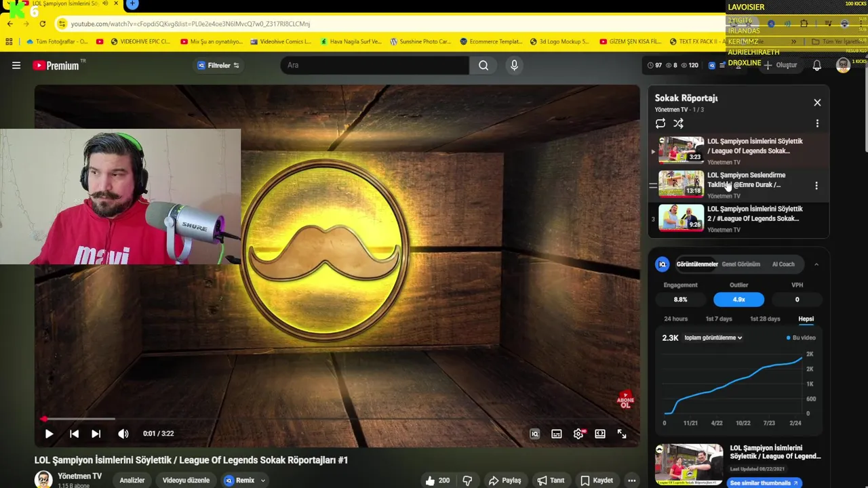Open the notifications bell
The width and height of the screenshot is (868, 488).
(x=817, y=65)
